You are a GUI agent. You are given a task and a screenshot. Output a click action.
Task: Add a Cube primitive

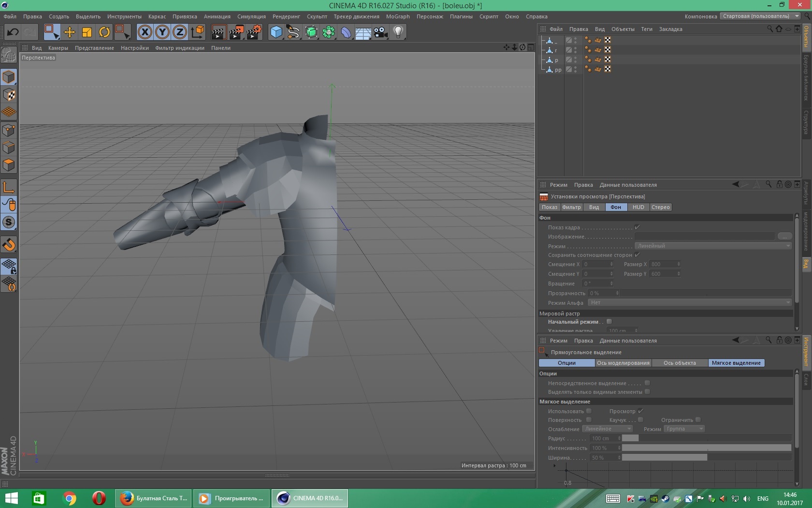(276, 32)
